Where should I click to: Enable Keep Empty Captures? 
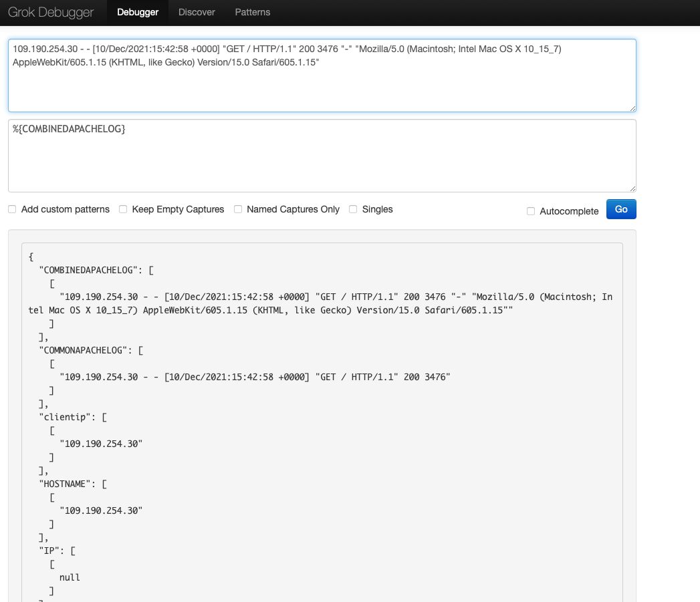coord(123,209)
